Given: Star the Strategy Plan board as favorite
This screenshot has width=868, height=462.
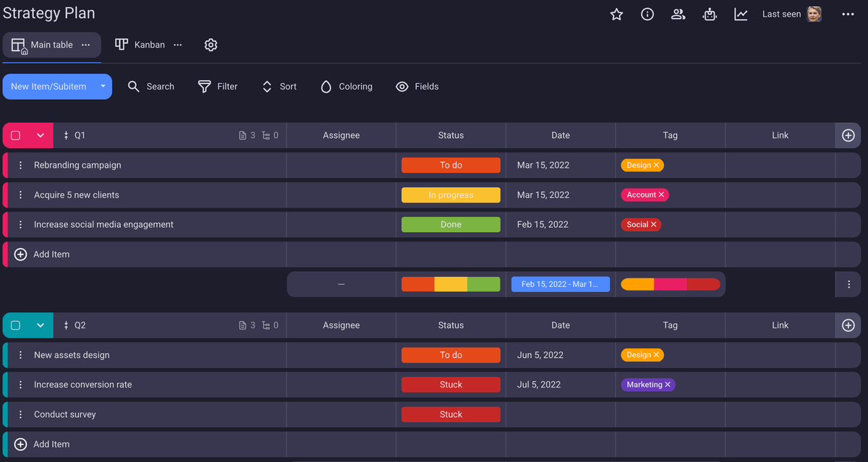Looking at the screenshot, I should click(x=616, y=14).
